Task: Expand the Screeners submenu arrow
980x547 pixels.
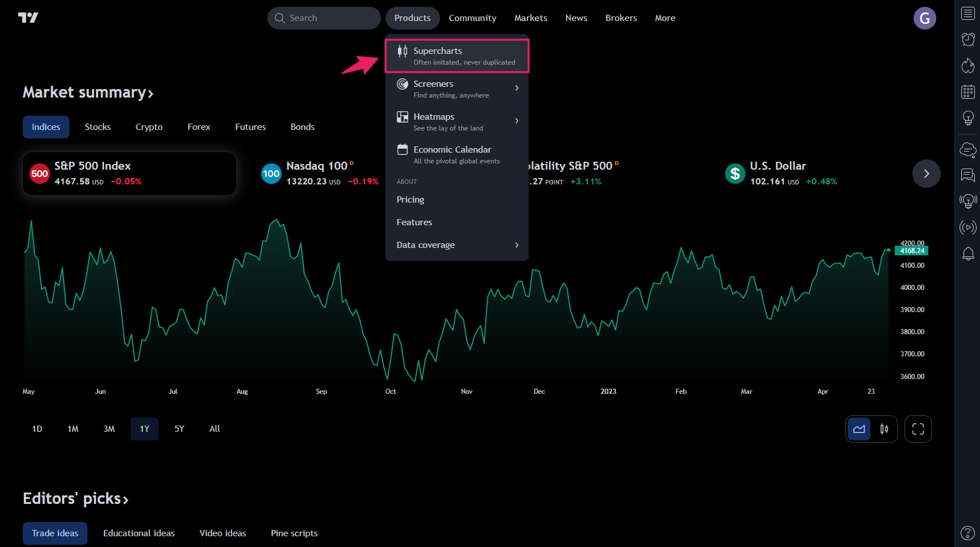Action: pyautogui.click(x=517, y=88)
